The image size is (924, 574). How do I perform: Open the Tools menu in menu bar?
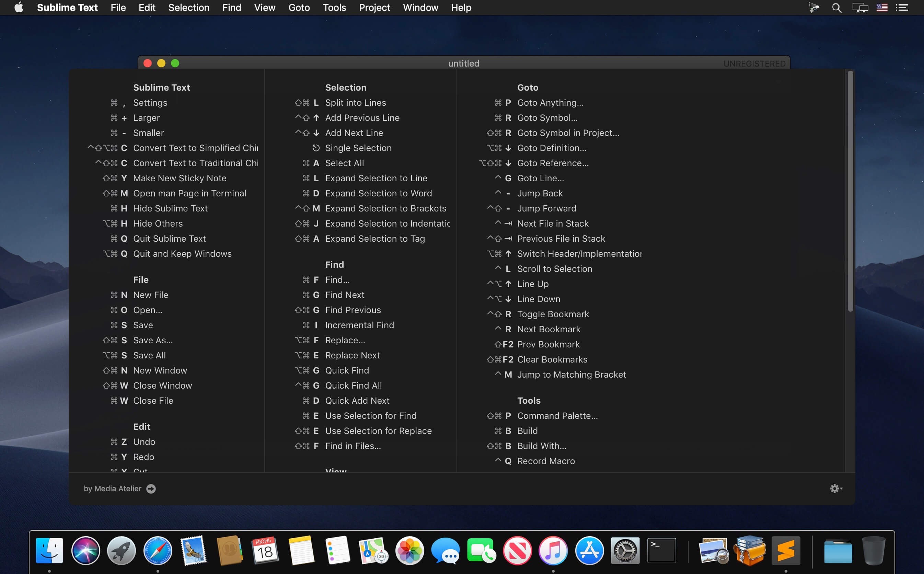[334, 8]
